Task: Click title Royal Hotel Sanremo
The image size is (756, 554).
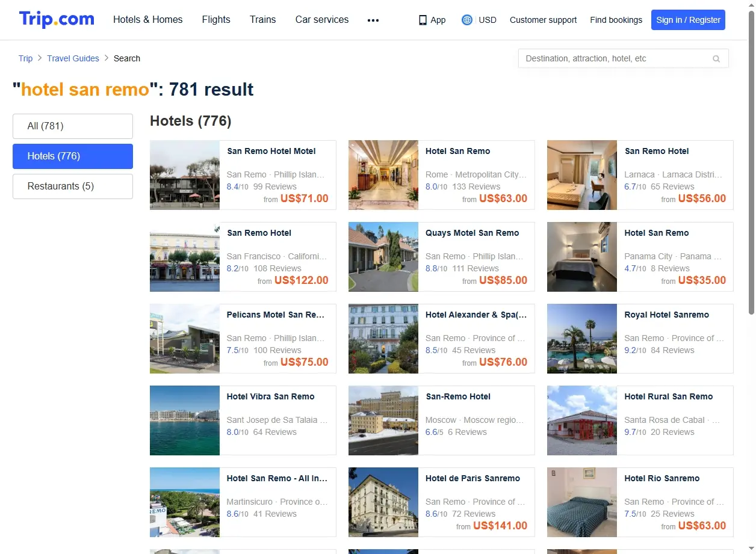Action: tap(666, 315)
